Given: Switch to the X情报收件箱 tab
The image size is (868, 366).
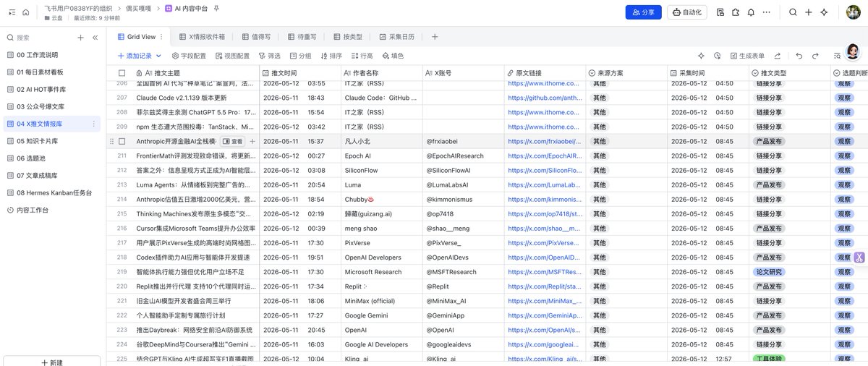Looking at the screenshot, I should (x=202, y=37).
